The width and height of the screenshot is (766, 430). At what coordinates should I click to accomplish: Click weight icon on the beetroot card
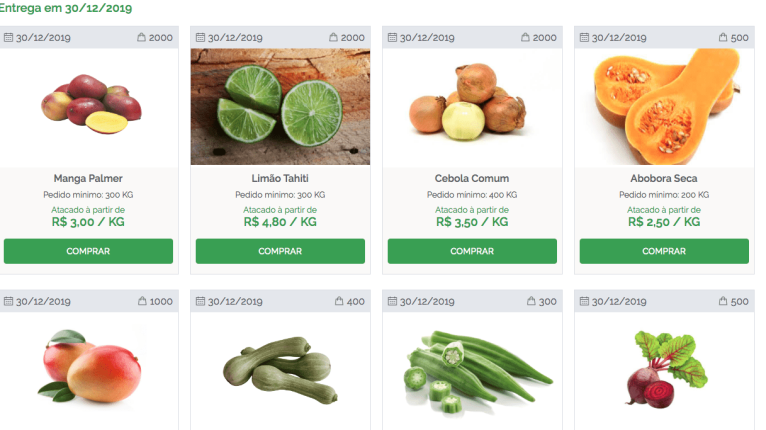723,302
